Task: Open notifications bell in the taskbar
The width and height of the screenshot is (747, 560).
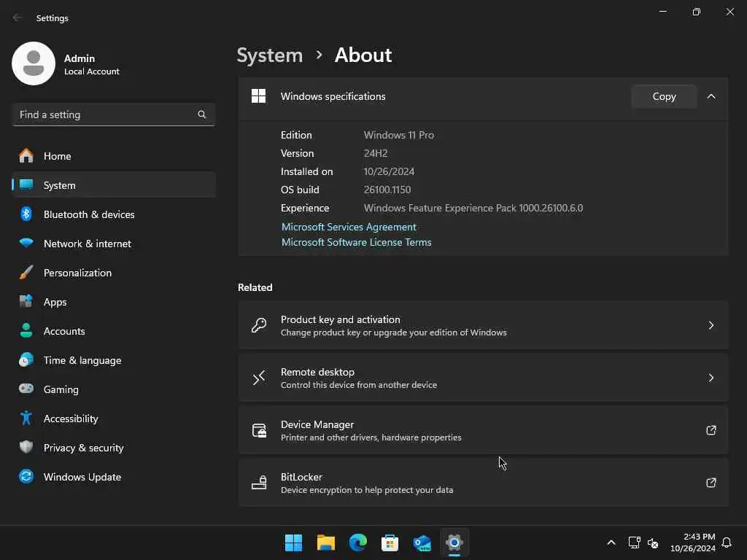Action: pos(727,542)
